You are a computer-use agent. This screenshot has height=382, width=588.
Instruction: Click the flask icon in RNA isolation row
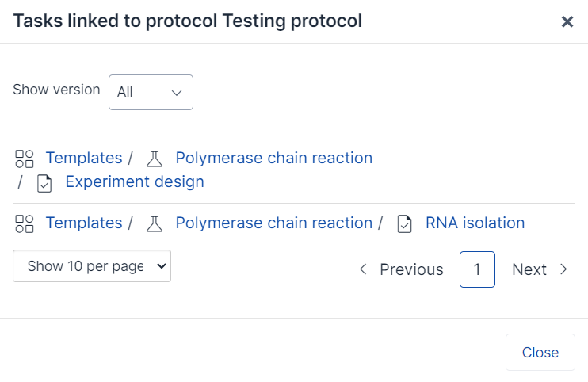pos(155,223)
